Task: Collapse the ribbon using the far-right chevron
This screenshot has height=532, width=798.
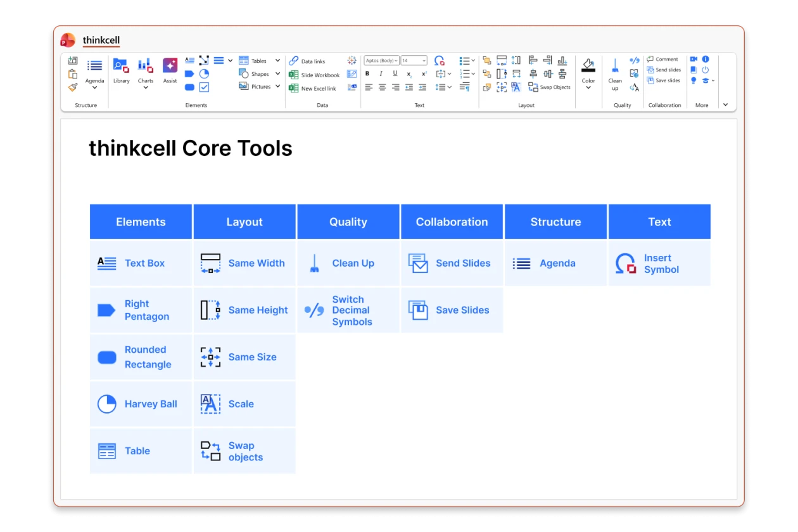Action: pyautogui.click(x=725, y=104)
